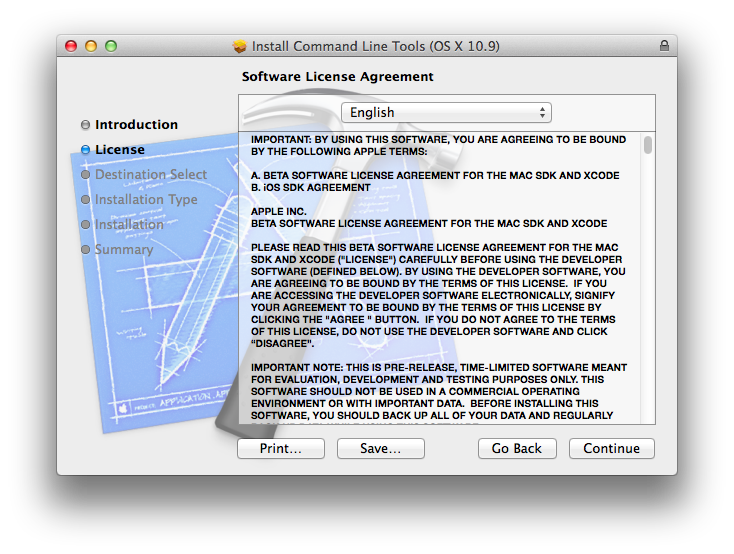Viewport: 734px width, 554px height.
Task: Click the package icon beside window title
Action: pos(240,46)
